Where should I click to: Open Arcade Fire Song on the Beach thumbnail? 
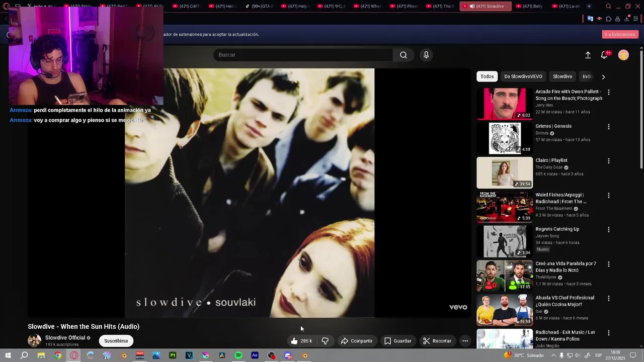pyautogui.click(x=505, y=104)
